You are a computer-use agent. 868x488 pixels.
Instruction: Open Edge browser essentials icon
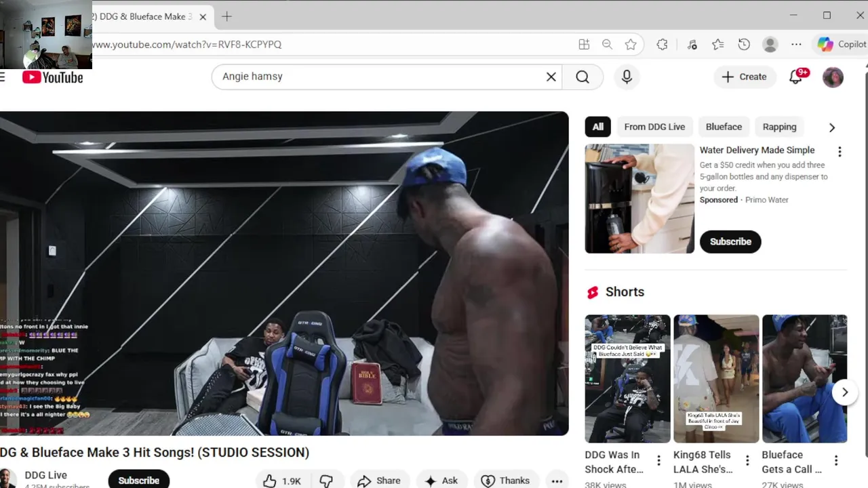click(x=692, y=44)
